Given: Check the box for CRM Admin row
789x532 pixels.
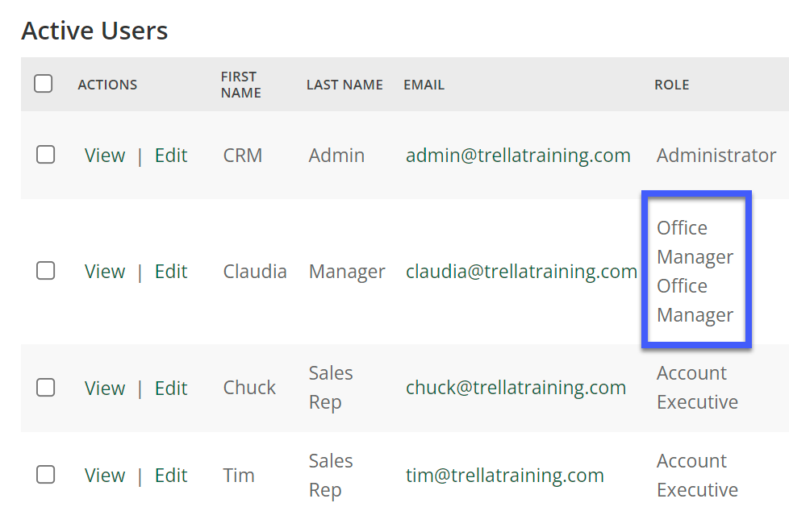Looking at the screenshot, I should (x=45, y=155).
